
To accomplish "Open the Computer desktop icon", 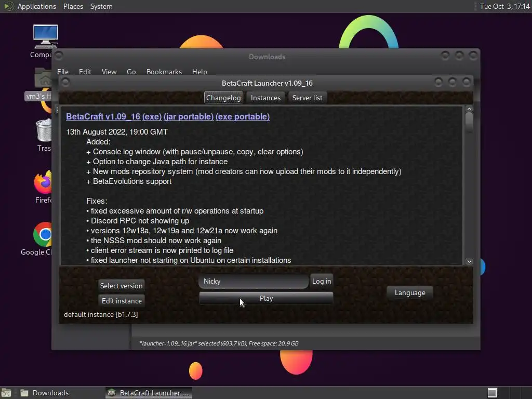I will pos(45,37).
